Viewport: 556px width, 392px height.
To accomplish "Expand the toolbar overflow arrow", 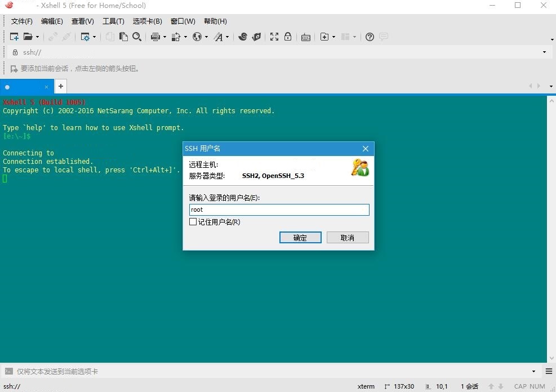I will click(x=552, y=39).
